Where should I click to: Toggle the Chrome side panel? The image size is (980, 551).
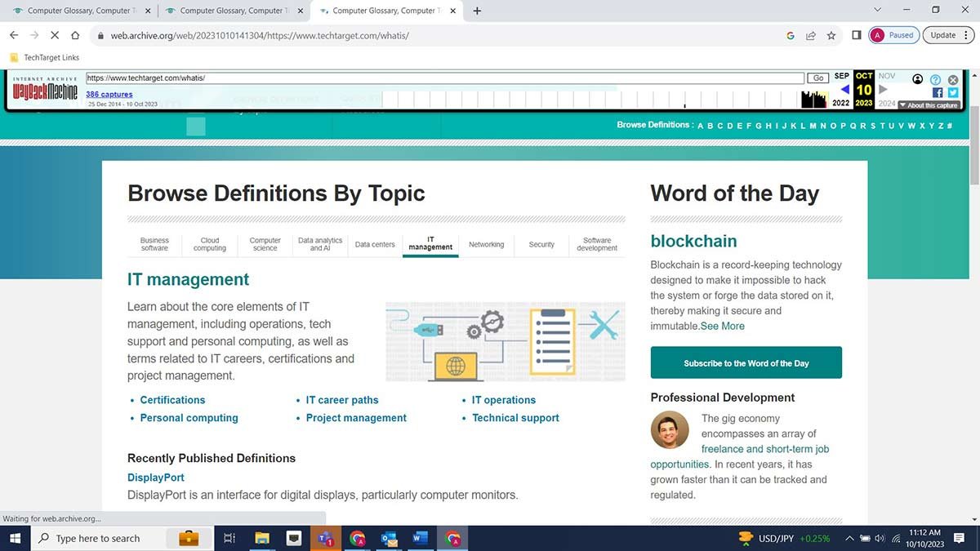tap(856, 35)
